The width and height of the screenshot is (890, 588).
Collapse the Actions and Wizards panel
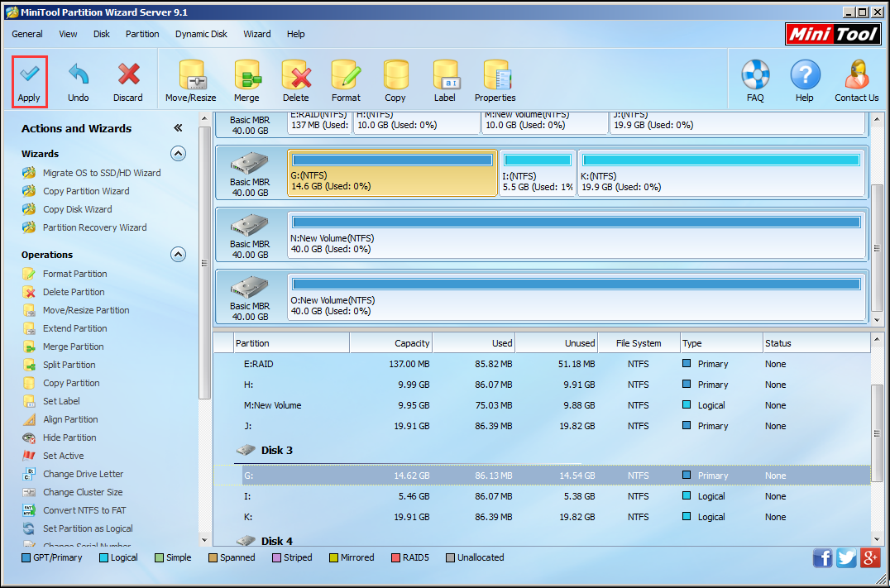pos(178,128)
